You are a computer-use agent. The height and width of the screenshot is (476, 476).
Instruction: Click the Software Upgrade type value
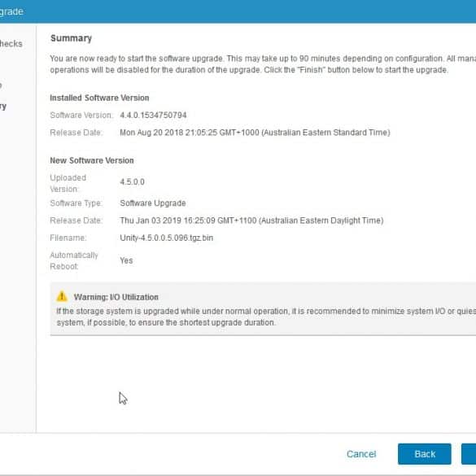153,203
